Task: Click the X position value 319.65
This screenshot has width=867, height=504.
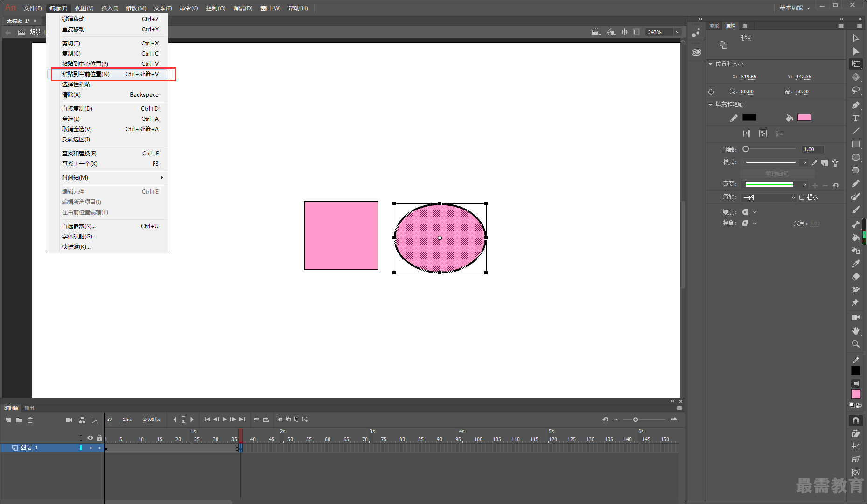Action: point(748,77)
